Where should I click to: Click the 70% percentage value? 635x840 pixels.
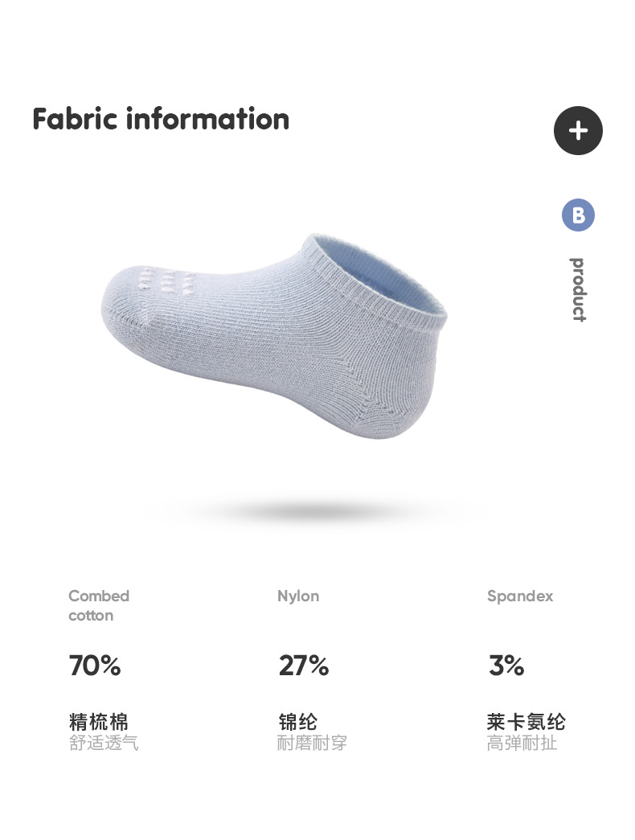[95, 666]
